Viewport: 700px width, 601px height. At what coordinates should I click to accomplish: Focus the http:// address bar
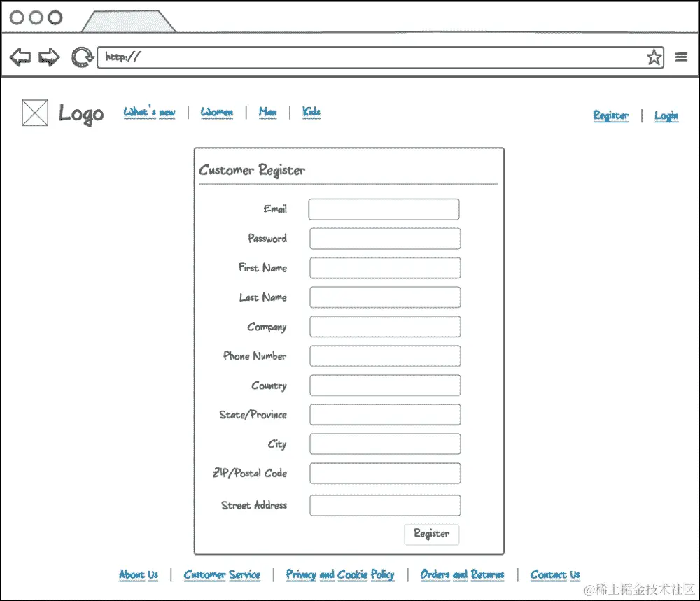[380, 57]
